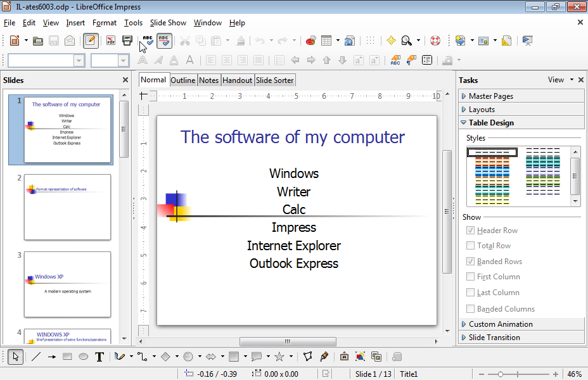Image resolution: width=588 pixels, height=380 pixels.
Task: Select slide 2 thumbnail
Action: click(68, 207)
